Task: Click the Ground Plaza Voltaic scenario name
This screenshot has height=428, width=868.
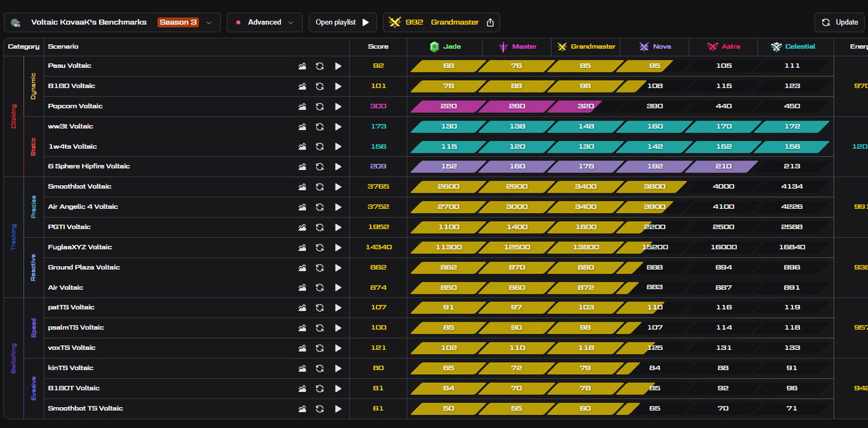Action: [84, 267]
